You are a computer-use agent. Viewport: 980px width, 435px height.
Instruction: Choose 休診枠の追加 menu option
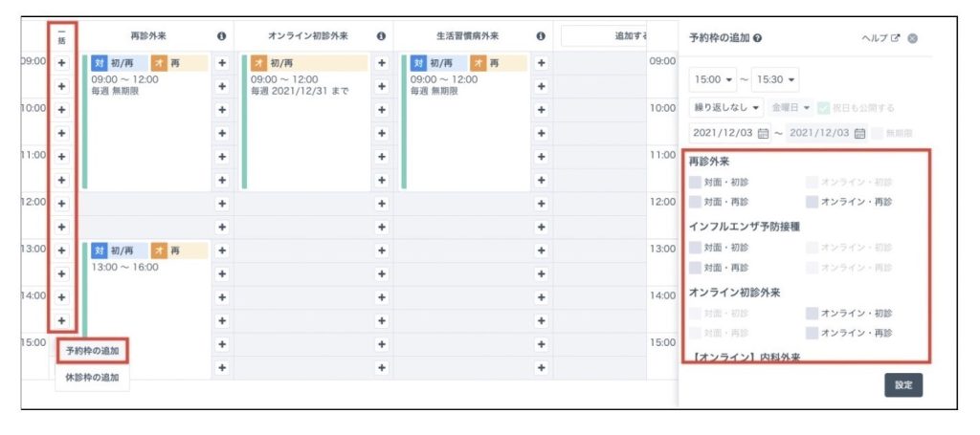click(x=92, y=377)
